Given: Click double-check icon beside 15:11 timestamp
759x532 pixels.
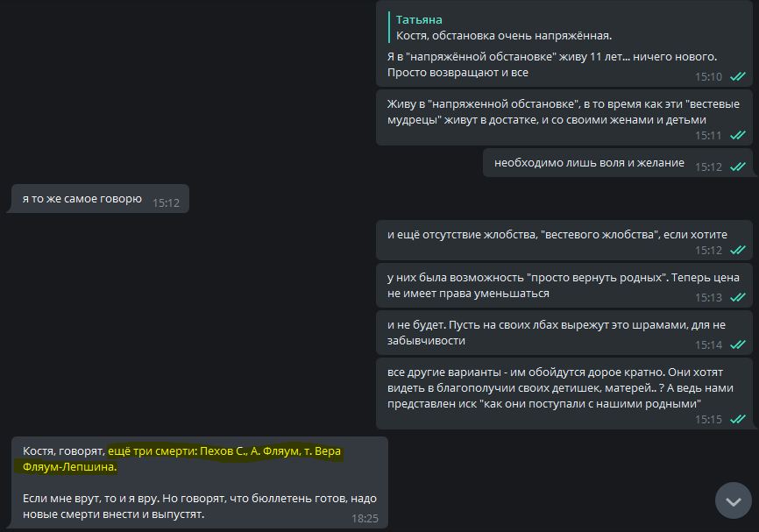Looking at the screenshot, I should tap(738, 136).
